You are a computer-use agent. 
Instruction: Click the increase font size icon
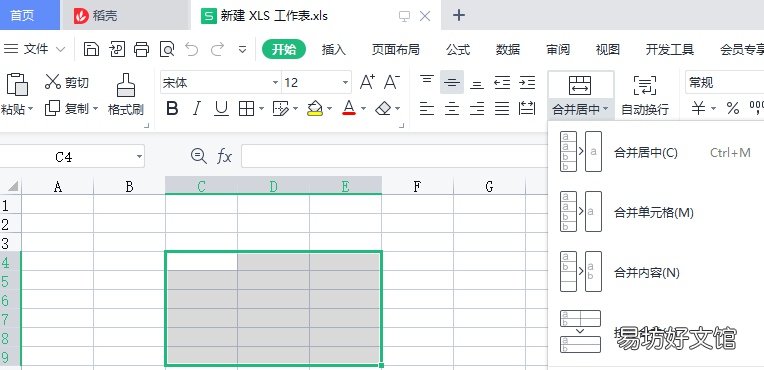pos(367,82)
